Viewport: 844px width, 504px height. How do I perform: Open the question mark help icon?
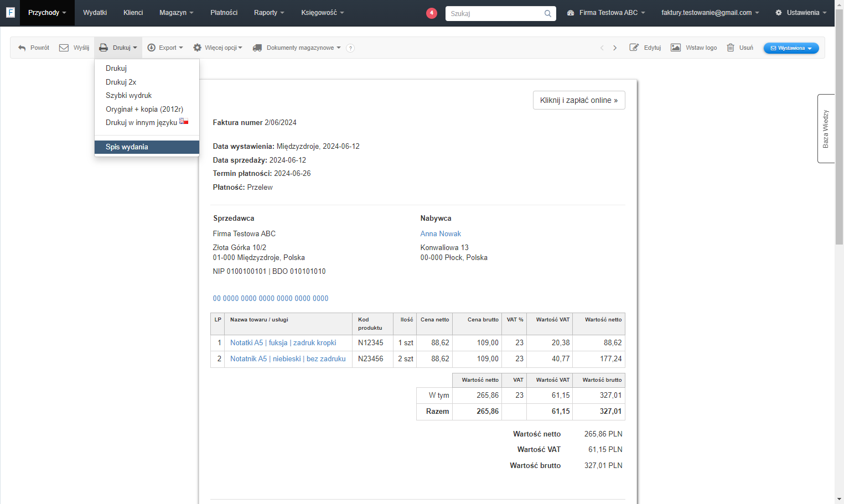350,48
